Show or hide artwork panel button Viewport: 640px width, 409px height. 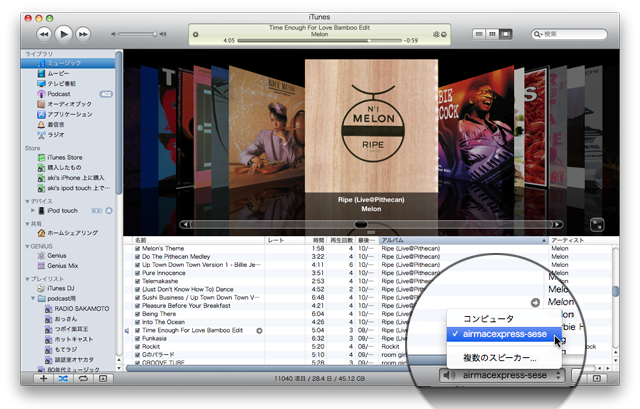pyautogui.click(x=103, y=378)
